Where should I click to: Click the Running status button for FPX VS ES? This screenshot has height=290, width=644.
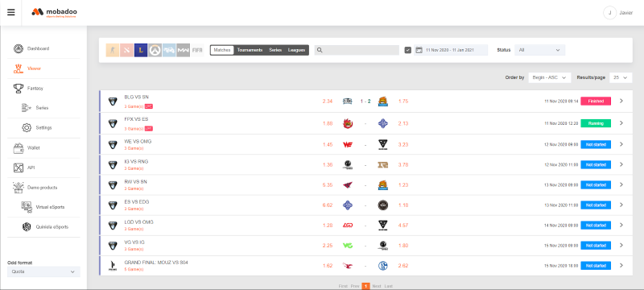[x=596, y=123]
